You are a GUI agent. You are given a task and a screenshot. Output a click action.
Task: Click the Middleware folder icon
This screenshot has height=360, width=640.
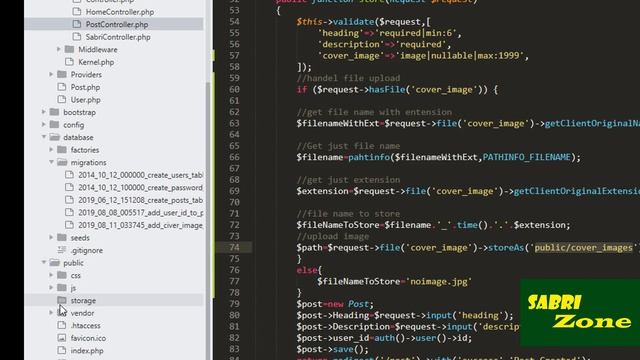(69, 49)
